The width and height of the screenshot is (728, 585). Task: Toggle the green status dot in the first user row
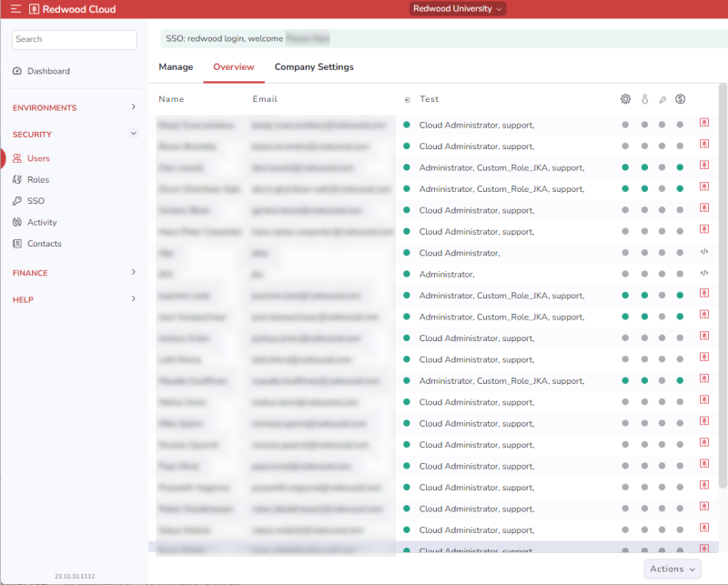(407, 125)
